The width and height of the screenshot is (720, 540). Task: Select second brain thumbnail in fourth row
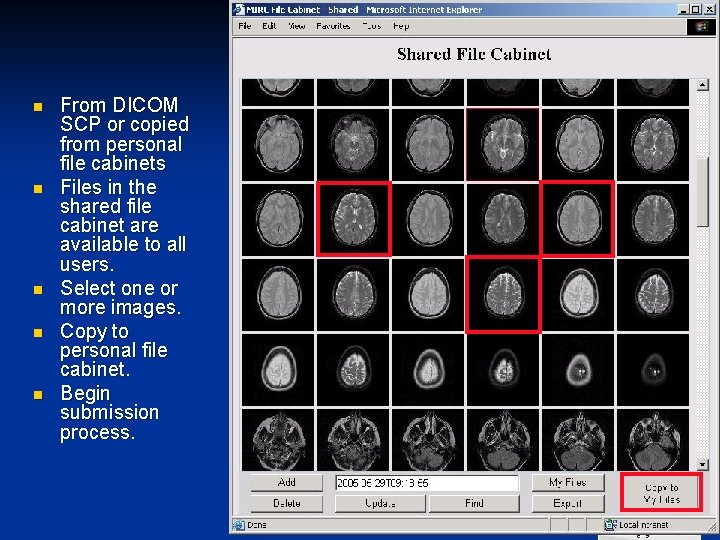click(x=353, y=295)
